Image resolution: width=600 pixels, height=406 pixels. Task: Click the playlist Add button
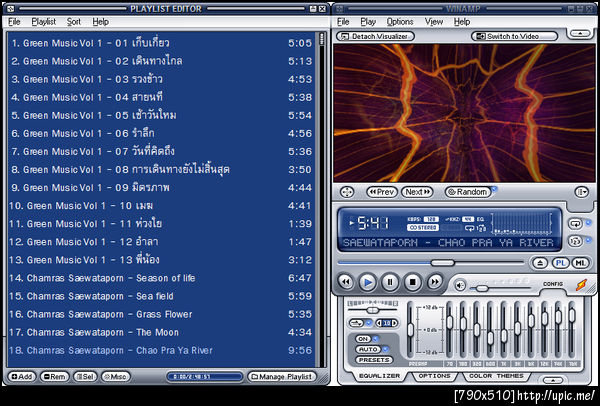pyautogui.click(x=21, y=377)
